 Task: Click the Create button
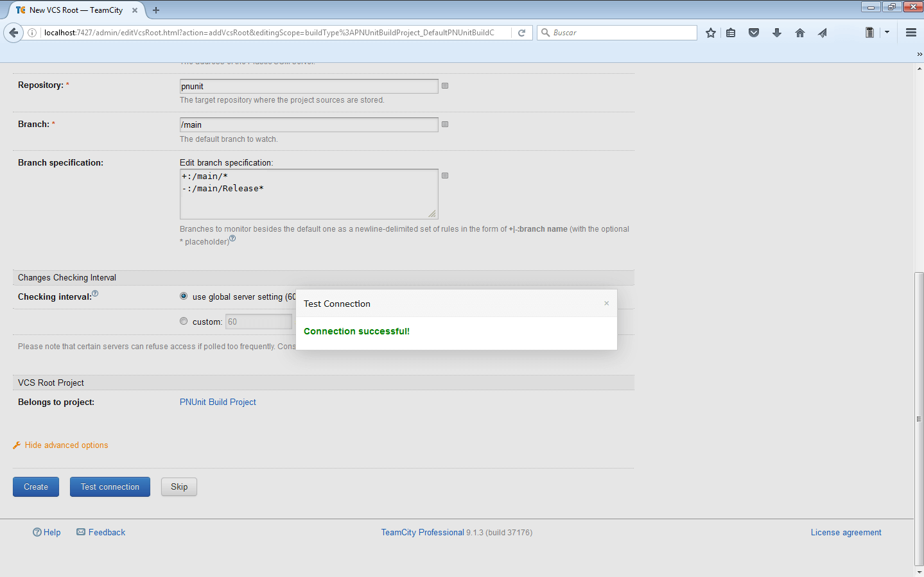36,487
